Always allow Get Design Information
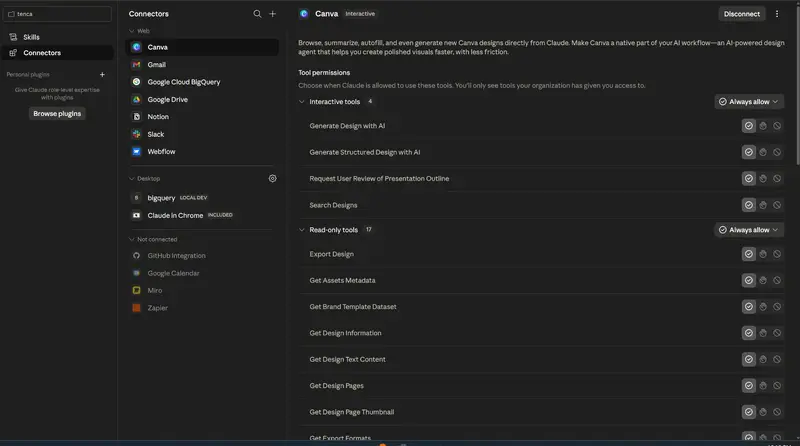 point(748,333)
